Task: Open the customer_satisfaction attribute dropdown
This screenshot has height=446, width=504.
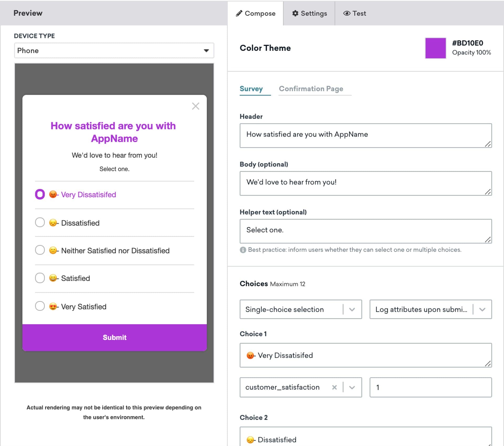Action: pos(352,387)
